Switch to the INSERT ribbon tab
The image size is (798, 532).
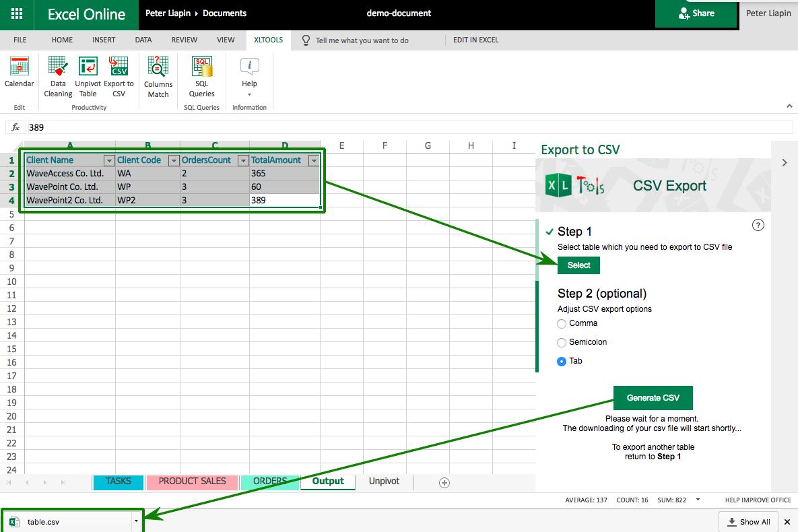pos(104,40)
